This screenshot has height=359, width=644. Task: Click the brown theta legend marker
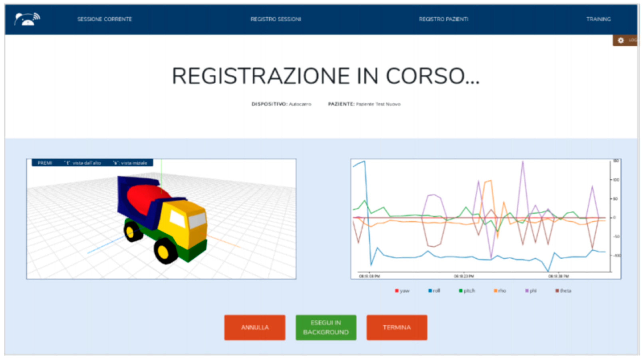click(557, 291)
